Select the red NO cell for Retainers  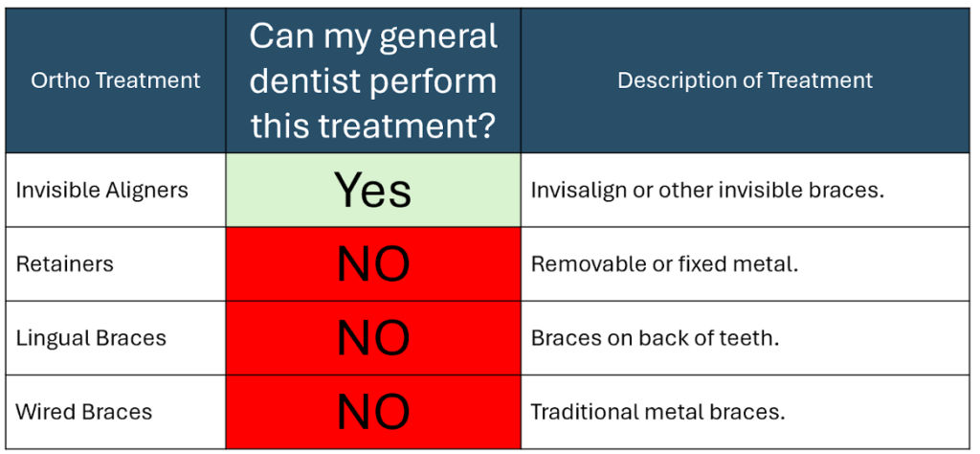373,264
